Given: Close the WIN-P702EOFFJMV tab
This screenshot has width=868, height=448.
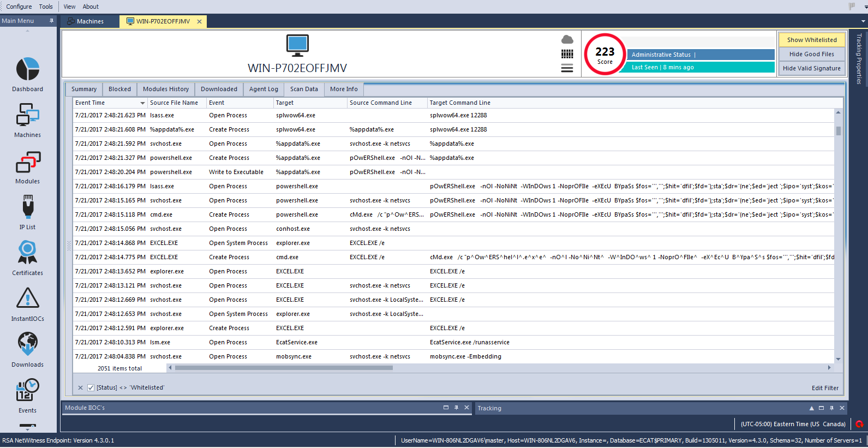Looking at the screenshot, I should click(199, 22).
